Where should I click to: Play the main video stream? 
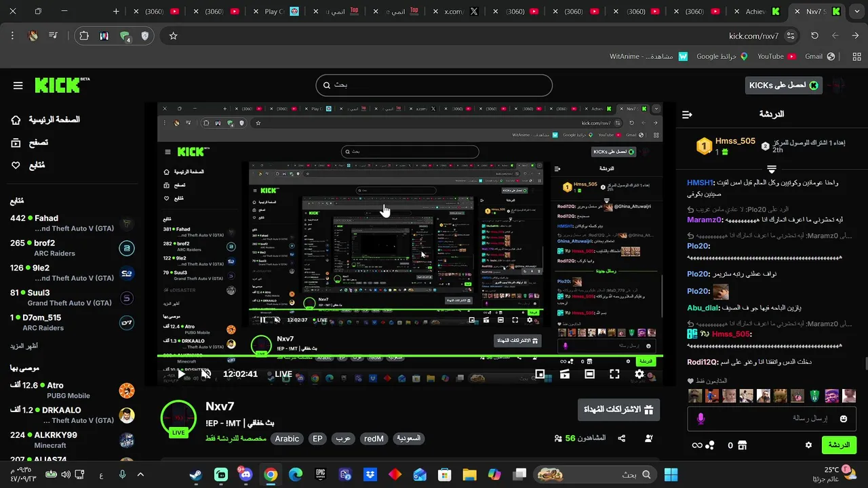tap(181, 374)
